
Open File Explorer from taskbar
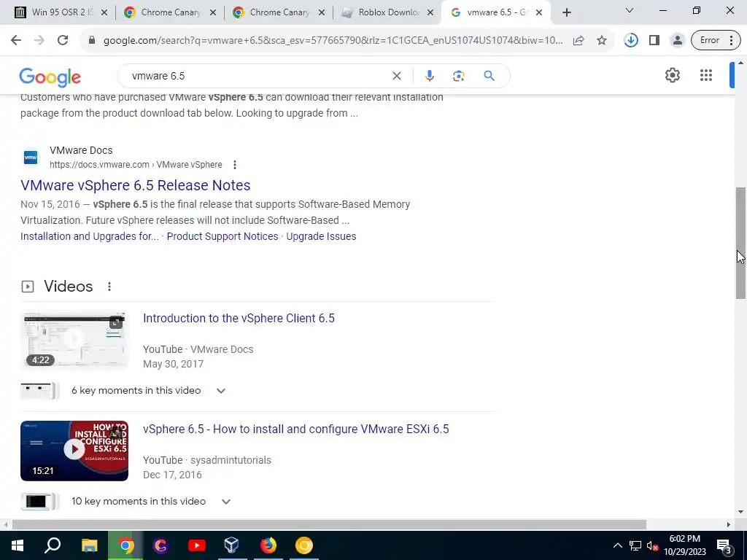coord(89,545)
